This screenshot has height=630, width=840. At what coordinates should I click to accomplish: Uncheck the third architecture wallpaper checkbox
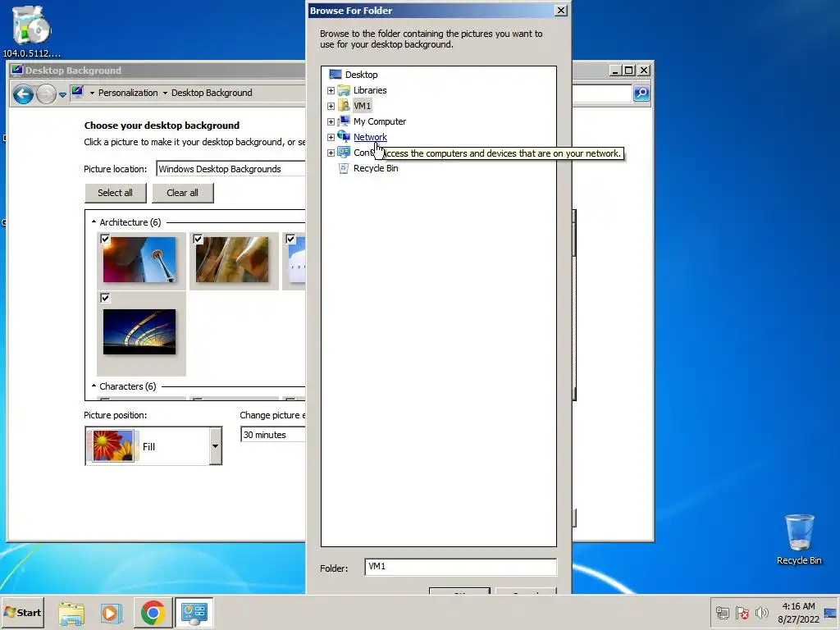point(290,239)
